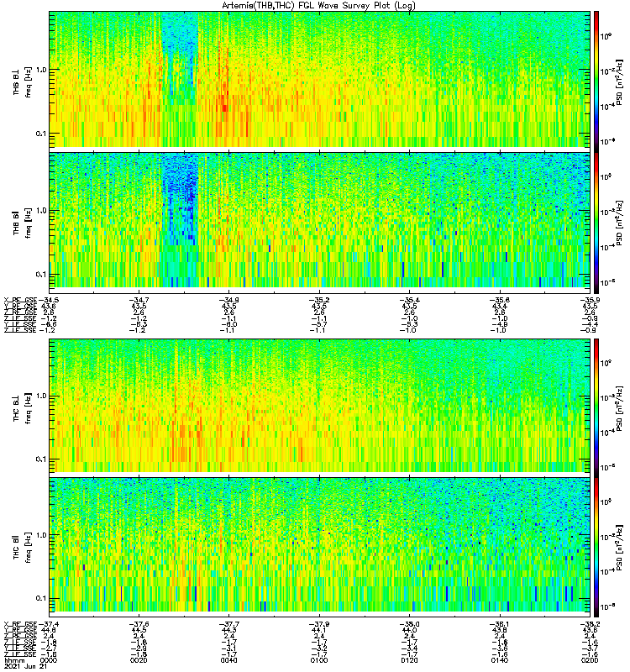
Task: Click the 'X_RE_GSE' row label under THC panels
Action: [x=20, y=624]
